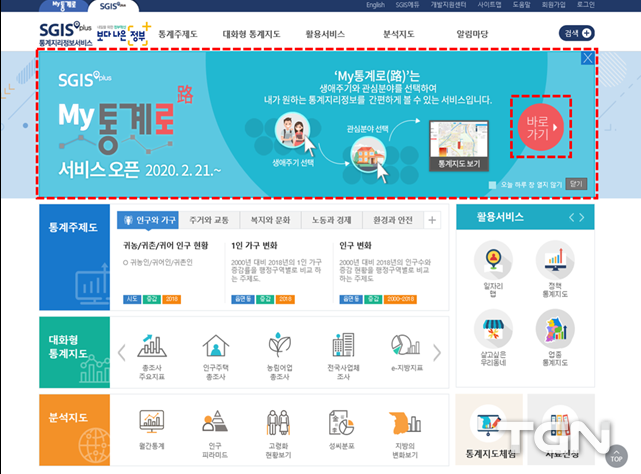Open the 검색 plus button
641x474 pixels.
coord(576,34)
